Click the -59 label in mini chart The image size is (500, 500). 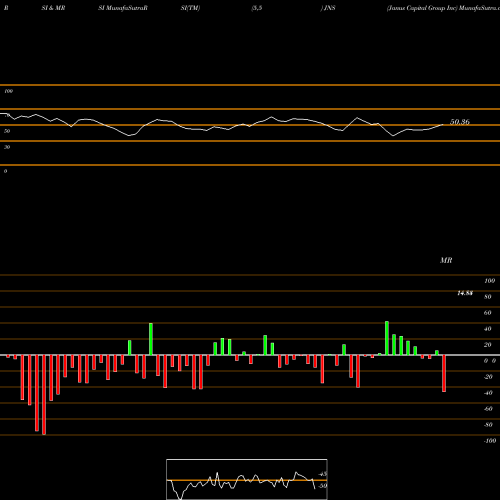click(x=322, y=486)
